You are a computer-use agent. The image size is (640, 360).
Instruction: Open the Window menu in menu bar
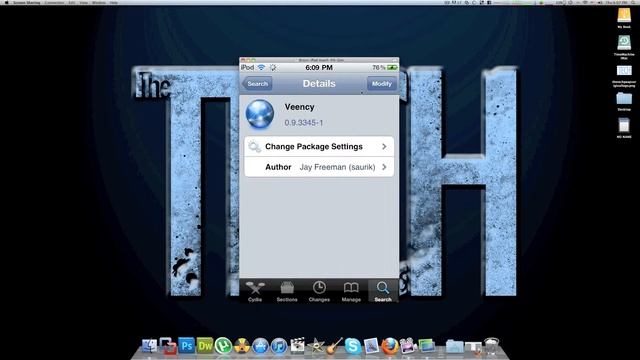tap(99, 2)
